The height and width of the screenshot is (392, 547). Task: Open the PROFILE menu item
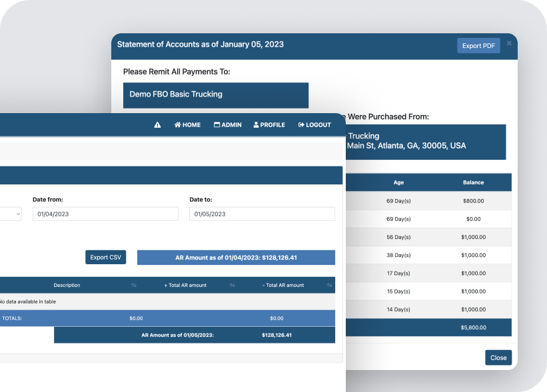[x=269, y=124]
